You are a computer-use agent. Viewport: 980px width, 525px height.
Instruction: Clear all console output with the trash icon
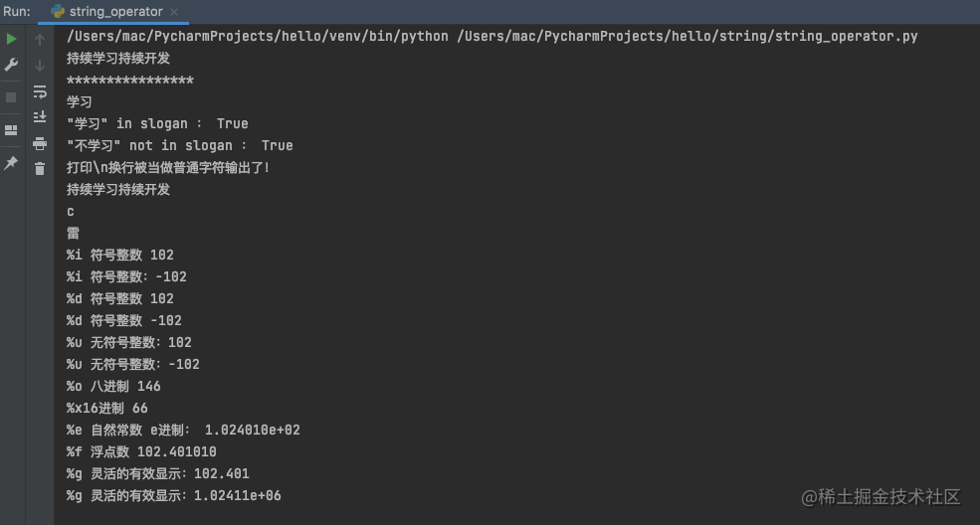click(40, 169)
